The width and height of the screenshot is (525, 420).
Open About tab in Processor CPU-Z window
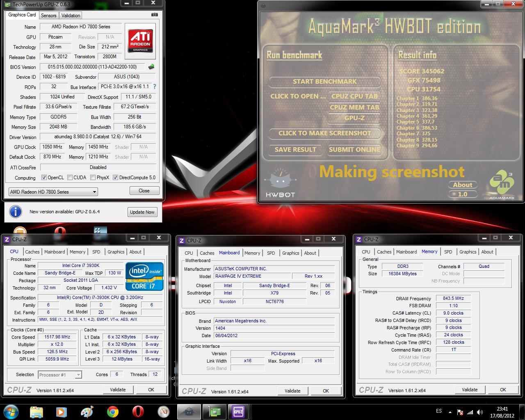(135, 252)
